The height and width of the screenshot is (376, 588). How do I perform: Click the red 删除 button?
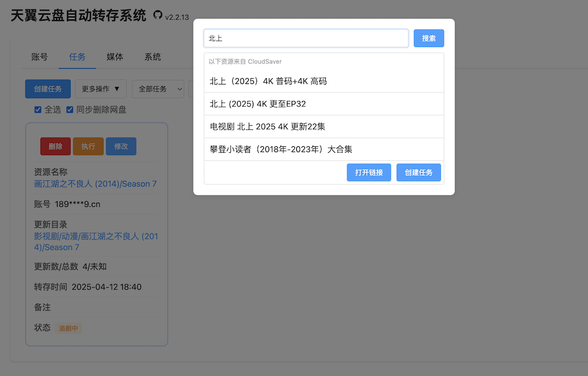click(55, 146)
